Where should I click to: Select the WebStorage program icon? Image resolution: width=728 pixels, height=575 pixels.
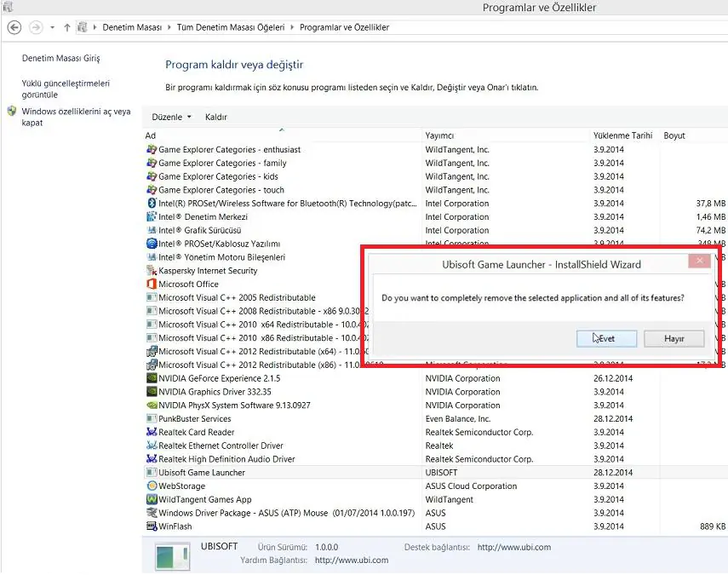click(x=152, y=486)
